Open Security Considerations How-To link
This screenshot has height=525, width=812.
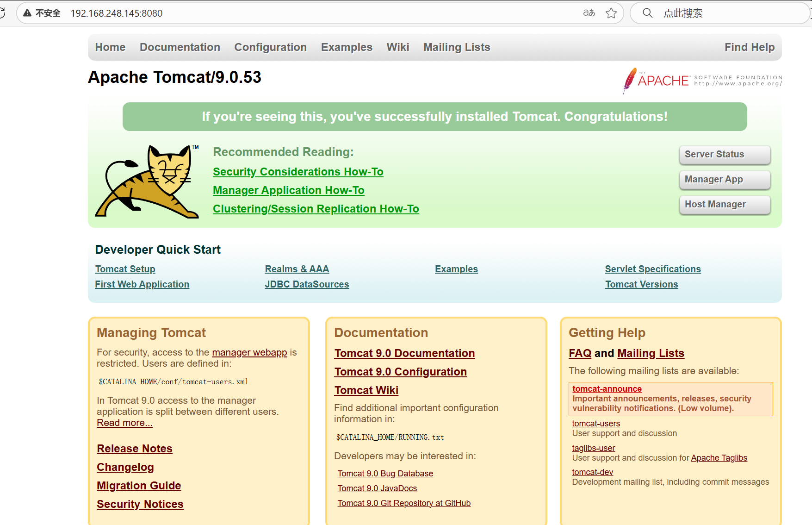pos(298,172)
